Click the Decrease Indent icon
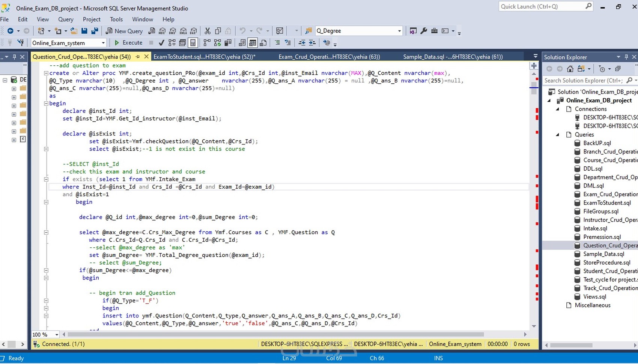Image resolution: width=638 pixels, height=364 pixels. [302, 43]
